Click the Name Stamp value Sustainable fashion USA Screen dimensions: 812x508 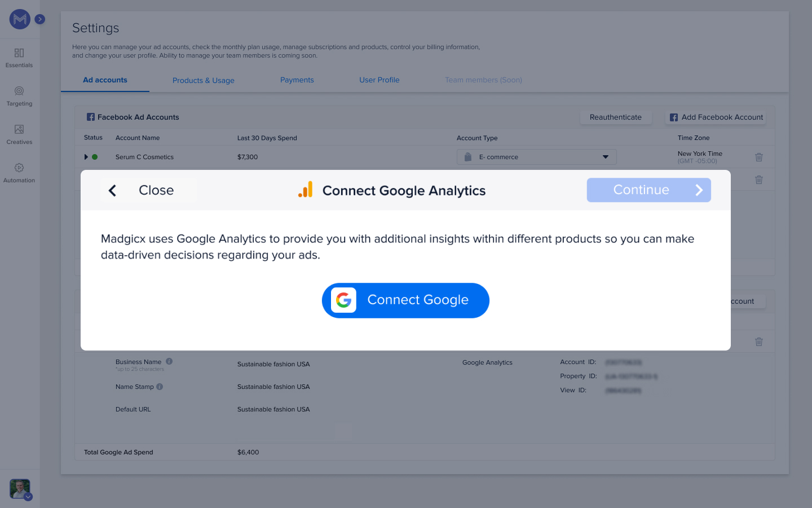click(273, 387)
